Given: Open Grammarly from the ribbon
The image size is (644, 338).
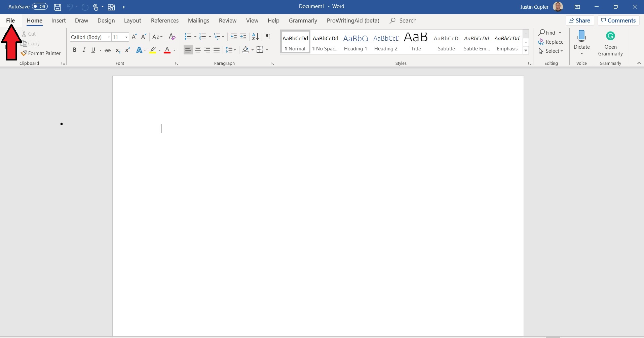Looking at the screenshot, I should click(x=610, y=44).
